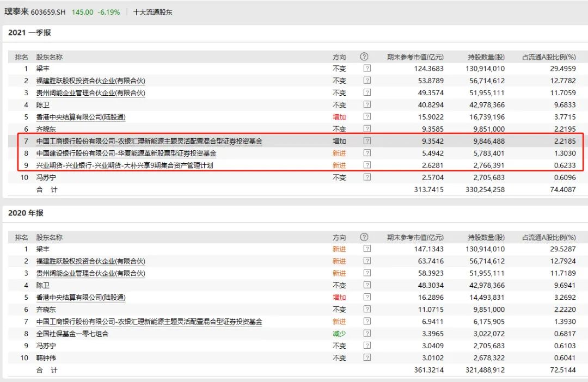This screenshot has height=382, width=588.
Task: Click the help icon beside 梁丰 in 2021 table
Action: [367, 69]
